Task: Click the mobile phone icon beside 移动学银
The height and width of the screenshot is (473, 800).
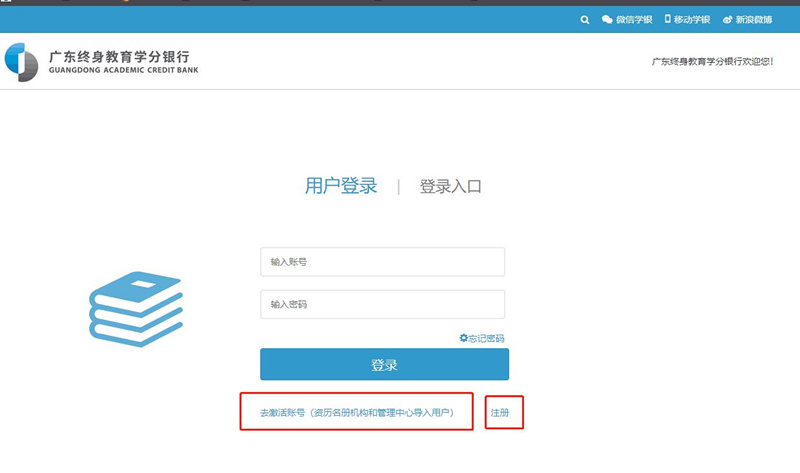Action: (667, 19)
